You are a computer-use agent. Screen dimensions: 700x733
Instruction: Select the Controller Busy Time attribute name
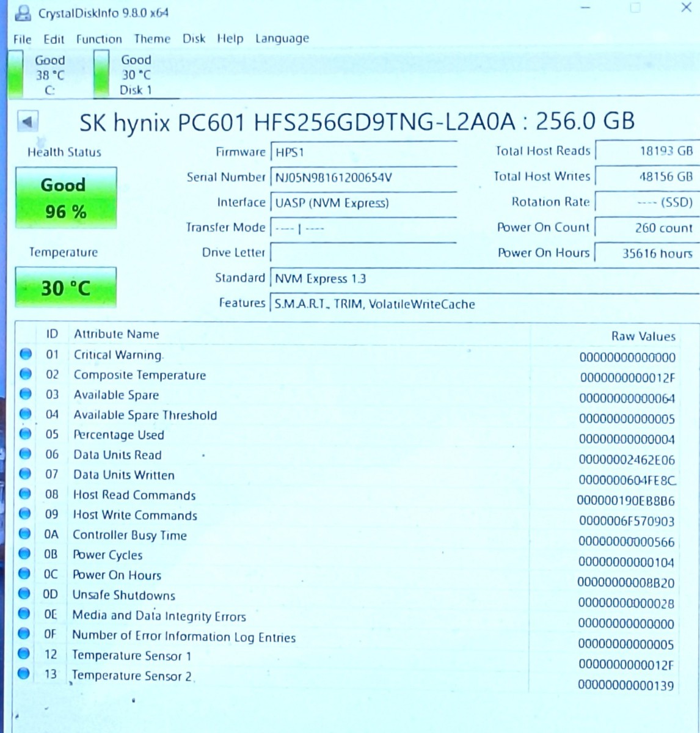129,535
